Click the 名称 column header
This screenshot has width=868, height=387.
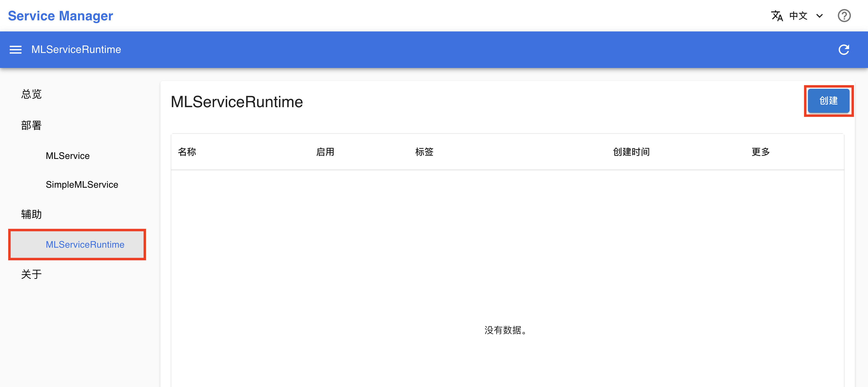pyautogui.click(x=187, y=152)
